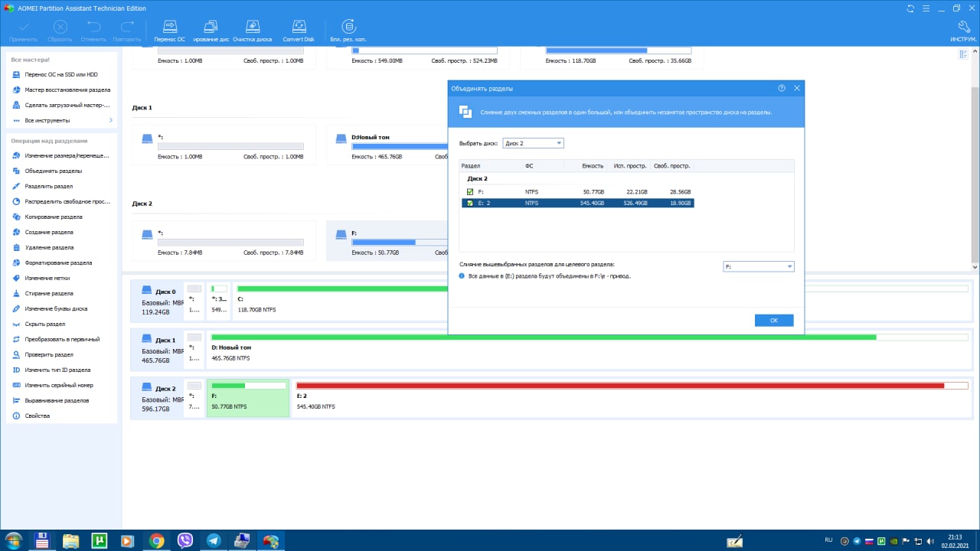
Task: Select Распределить свободное пространство
Action: 61,201
